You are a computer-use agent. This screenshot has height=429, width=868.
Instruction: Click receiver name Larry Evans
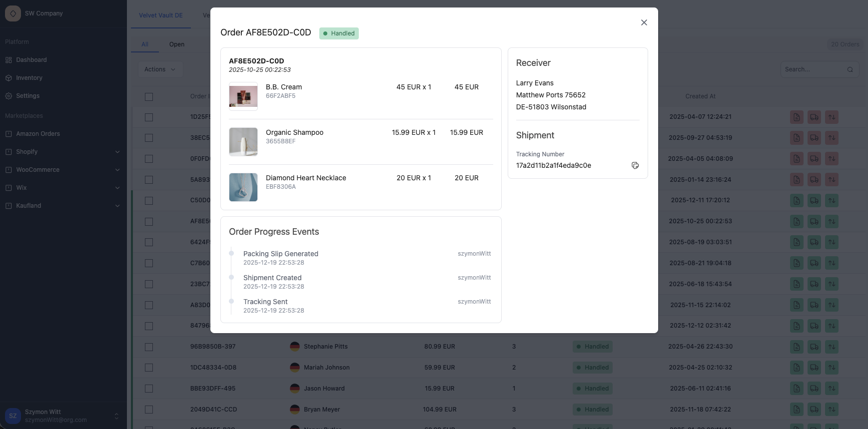[x=535, y=83]
